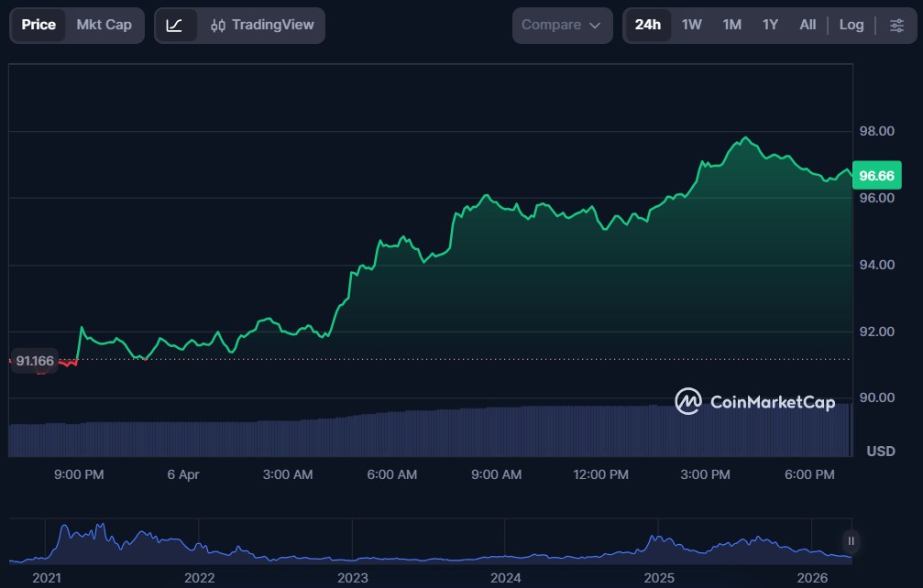Show the 1M time range

coord(731,26)
